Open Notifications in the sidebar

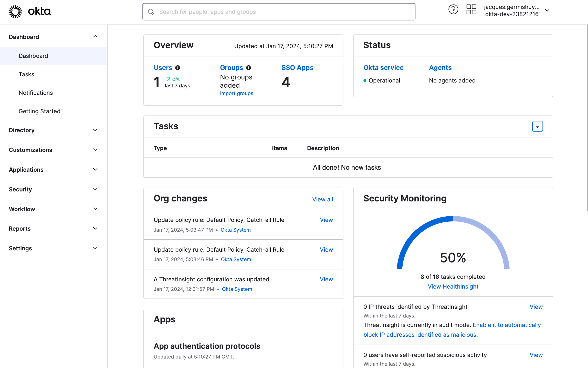click(36, 93)
